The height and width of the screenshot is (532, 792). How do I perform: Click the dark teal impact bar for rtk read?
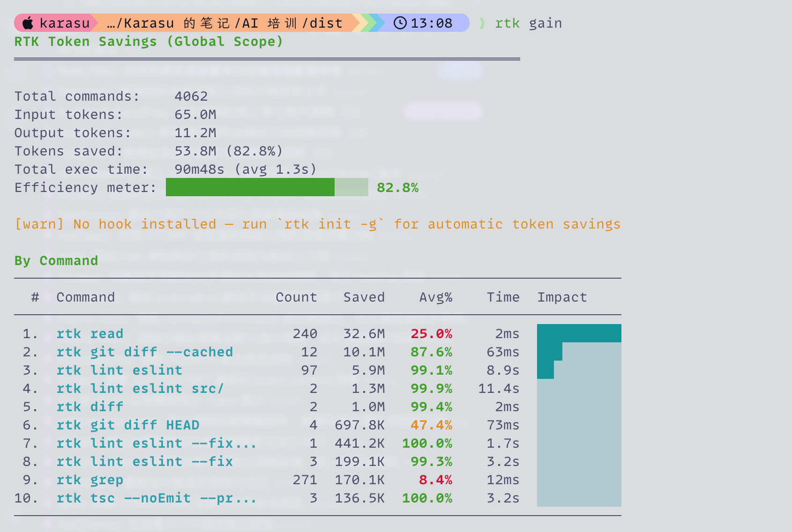click(579, 333)
